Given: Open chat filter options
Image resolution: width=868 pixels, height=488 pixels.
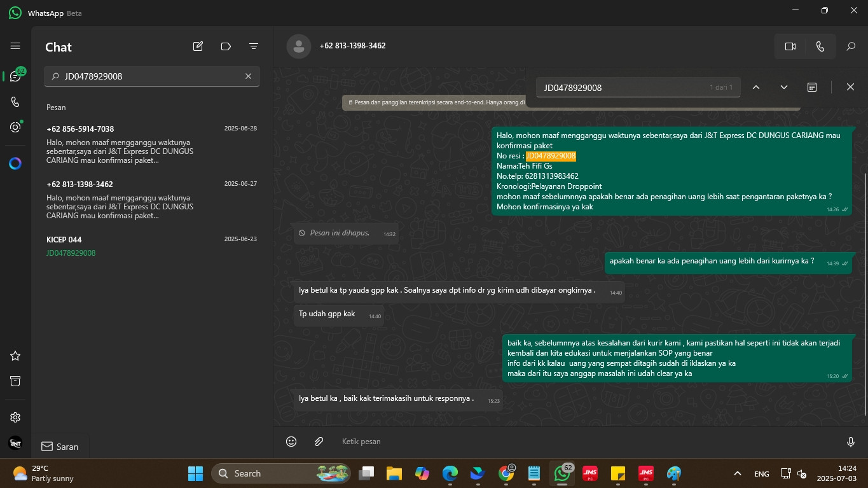Looking at the screenshot, I should (x=254, y=46).
